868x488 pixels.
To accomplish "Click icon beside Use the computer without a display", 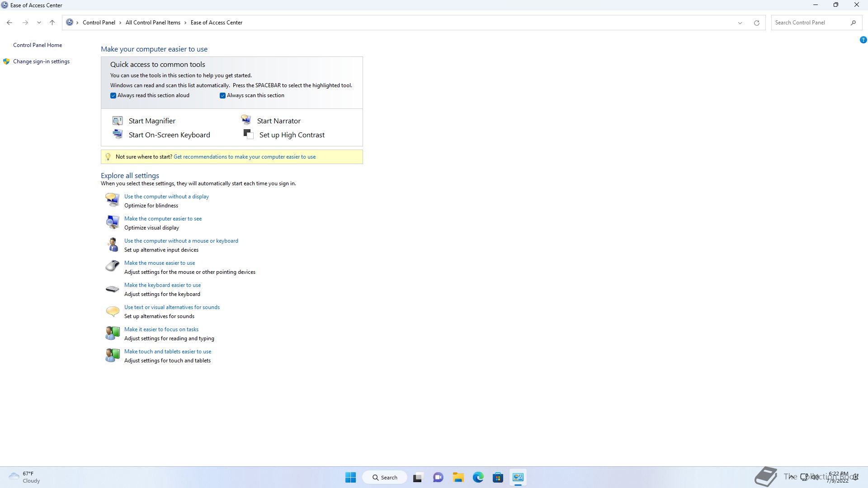I will click(x=112, y=199).
